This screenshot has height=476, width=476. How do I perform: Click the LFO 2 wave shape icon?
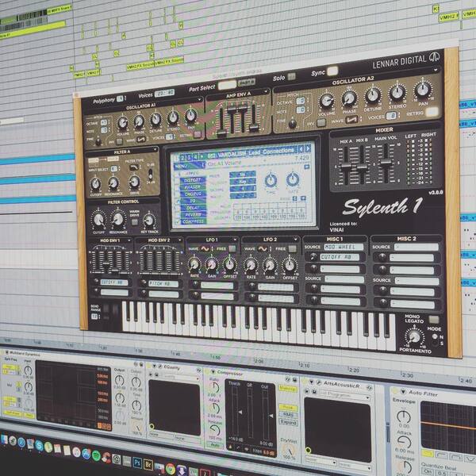pyautogui.click(x=263, y=249)
